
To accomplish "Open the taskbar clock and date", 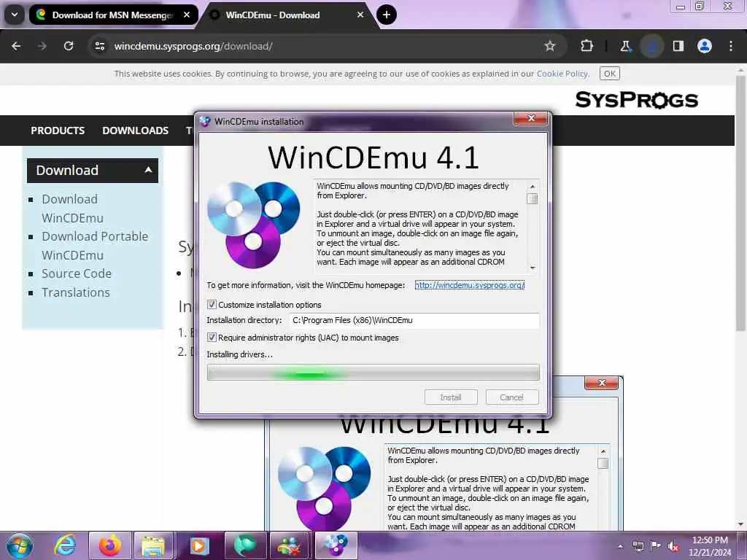I will click(710, 546).
